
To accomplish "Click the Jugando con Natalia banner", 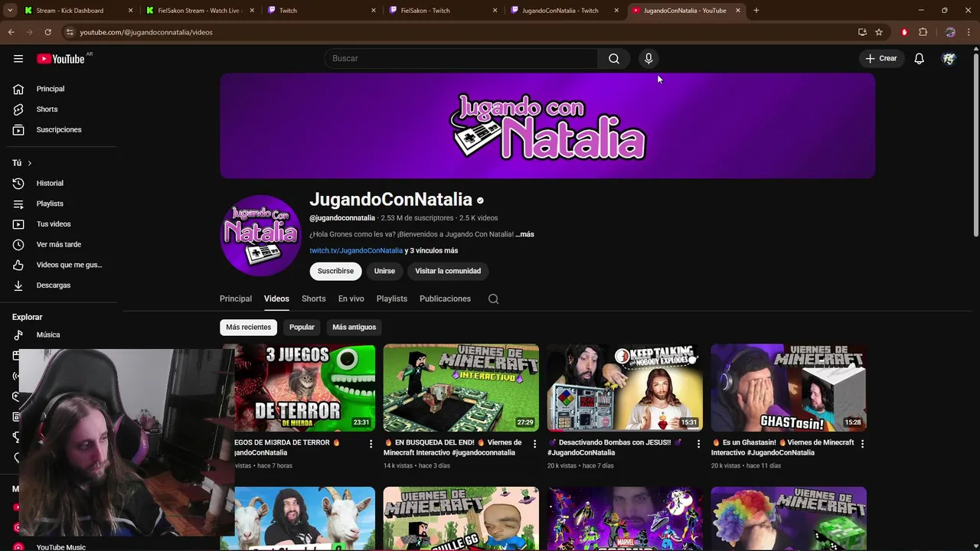I will 547,126.
